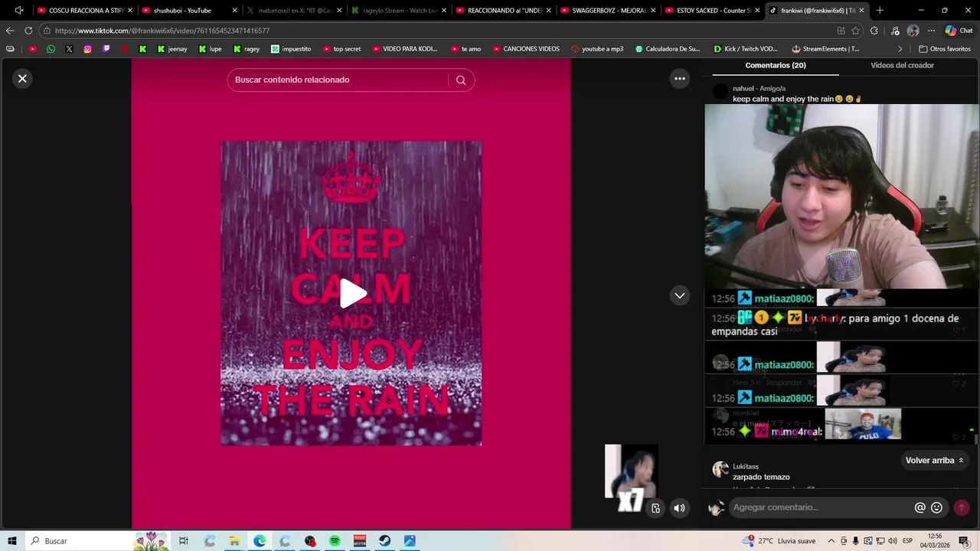Open 'top secret' bookmark
The width and height of the screenshot is (980, 551).
(341, 49)
